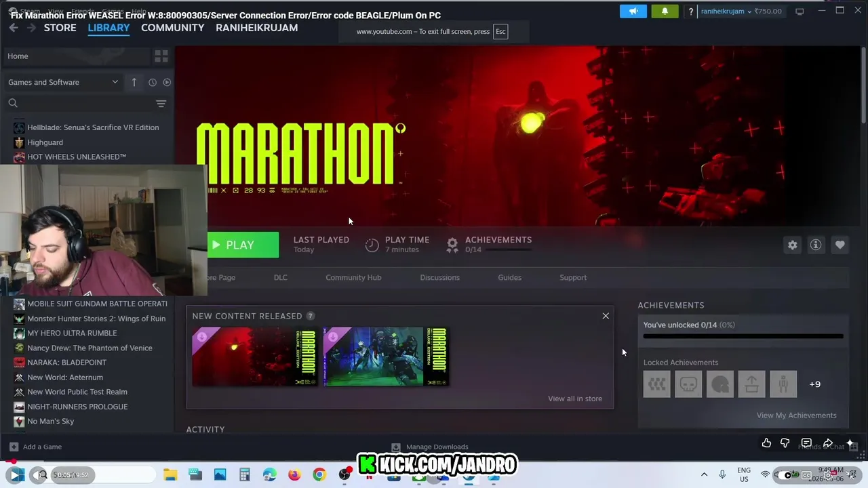
Task: Open the Guides tab
Action: 509,277
